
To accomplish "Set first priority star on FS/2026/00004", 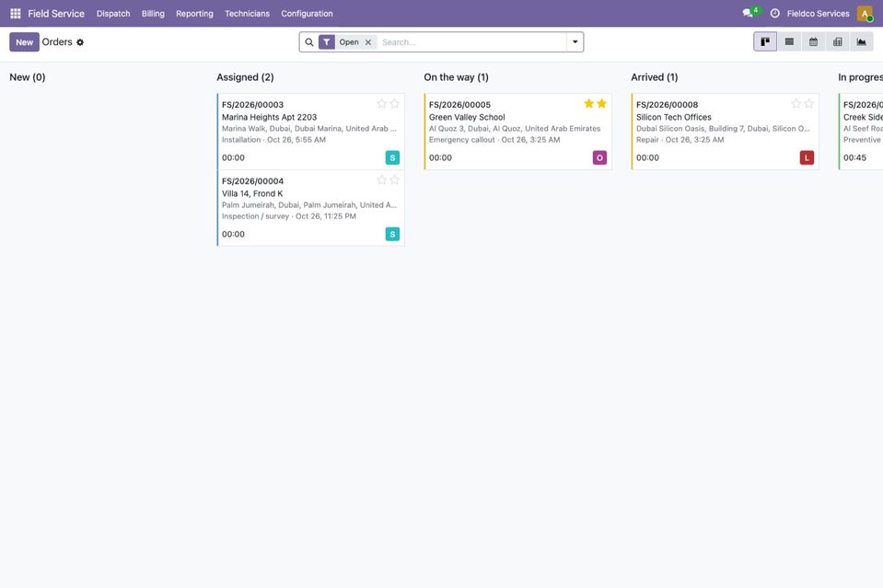I will [382, 180].
